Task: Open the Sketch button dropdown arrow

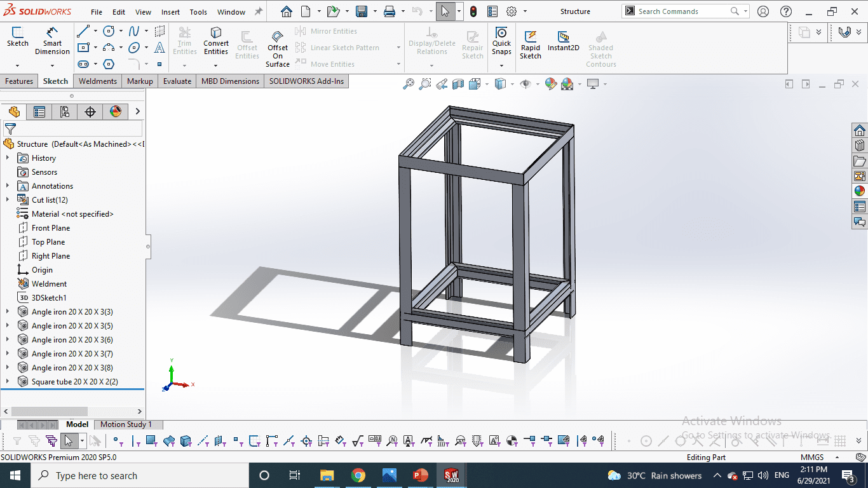Action: (17, 65)
